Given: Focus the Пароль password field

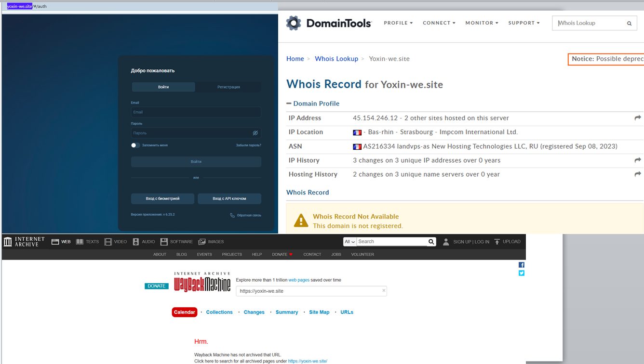Looking at the screenshot, I should 196,133.
